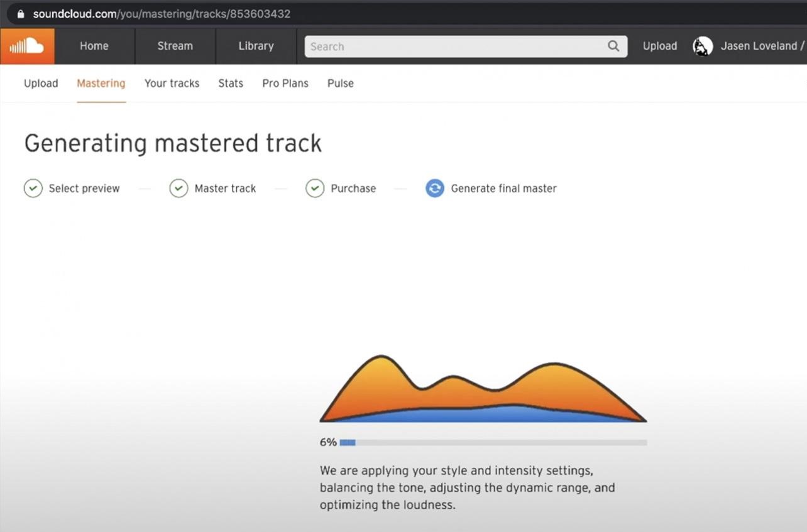
Task: Click the Master track checkmark icon
Action: coord(178,188)
